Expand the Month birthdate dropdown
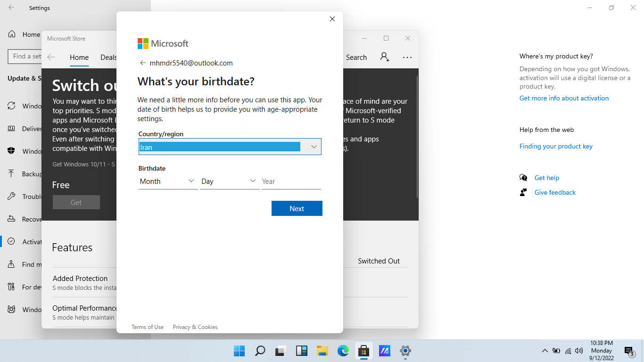This screenshot has height=362, width=644. pyautogui.click(x=168, y=181)
